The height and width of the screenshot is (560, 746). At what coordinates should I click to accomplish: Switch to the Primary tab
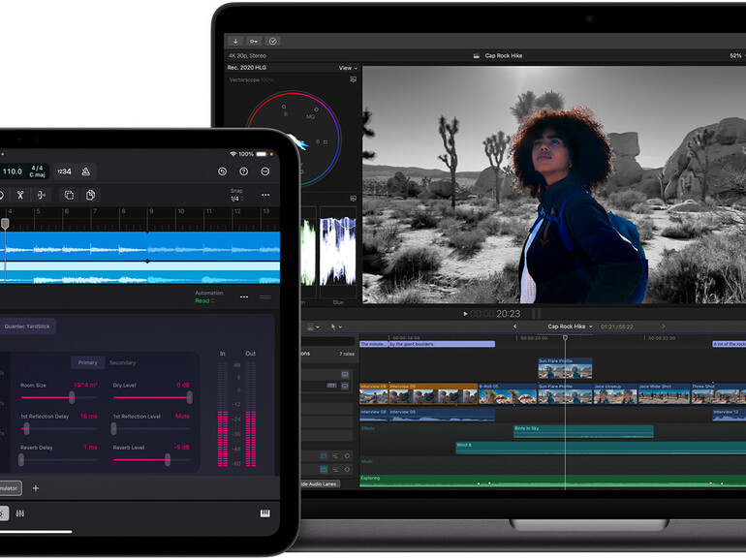[87, 362]
